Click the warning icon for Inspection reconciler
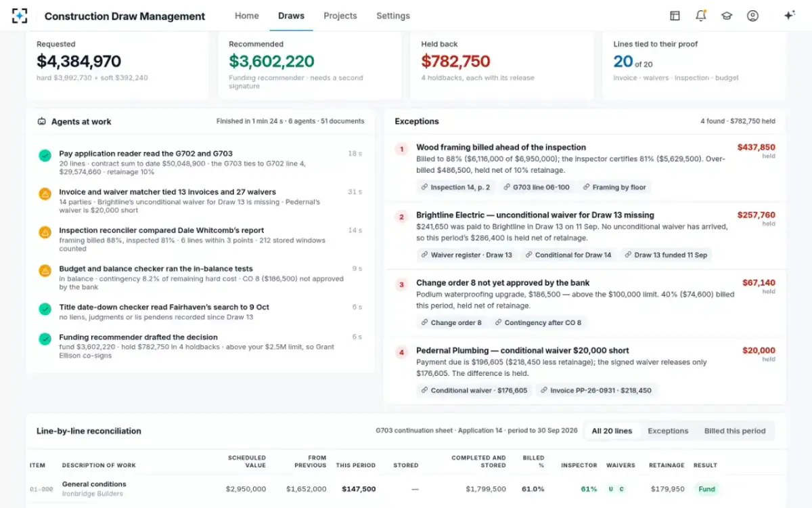This screenshot has height=508, width=812. coord(45,232)
